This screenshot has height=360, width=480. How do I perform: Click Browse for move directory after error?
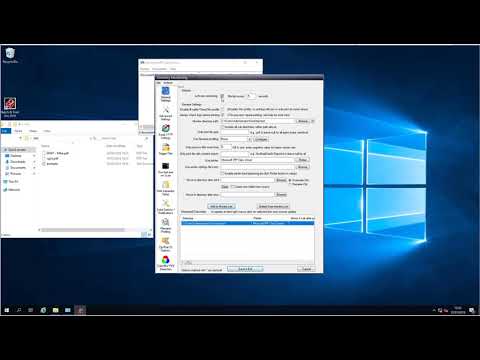click(x=281, y=194)
